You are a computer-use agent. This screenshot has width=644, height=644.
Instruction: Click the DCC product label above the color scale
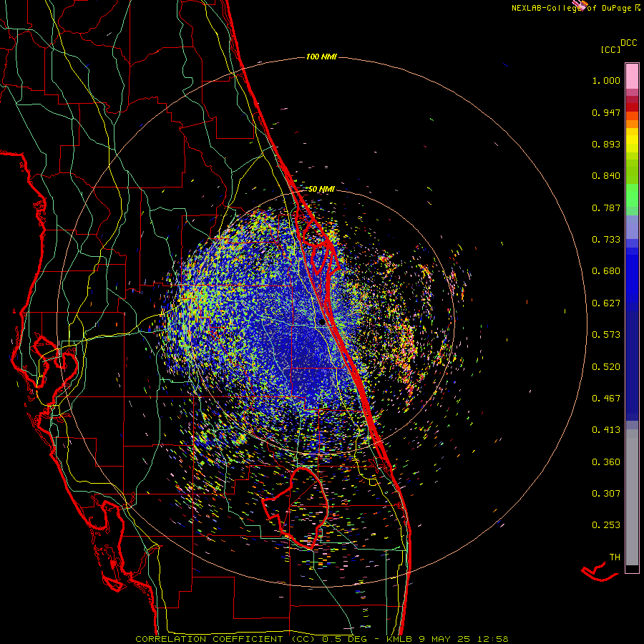pos(628,43)
